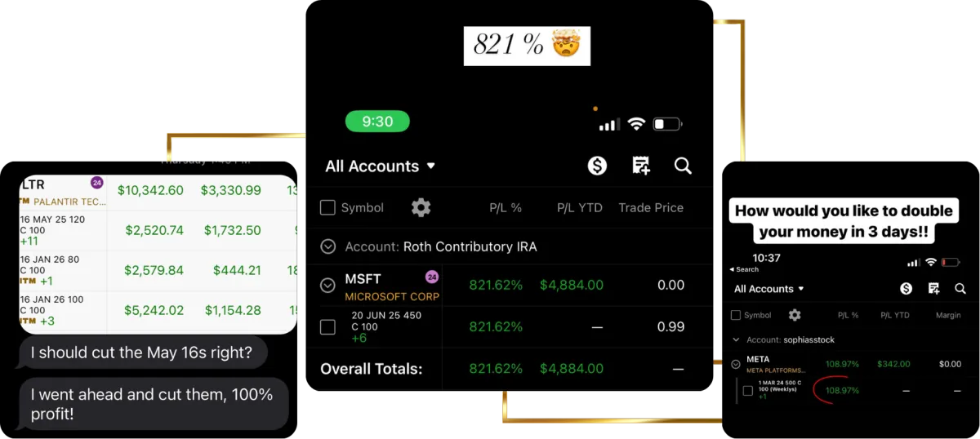Click the search magnifier in center panel
The width and height of the screenshot is (980, 439).
coord(684,166)
